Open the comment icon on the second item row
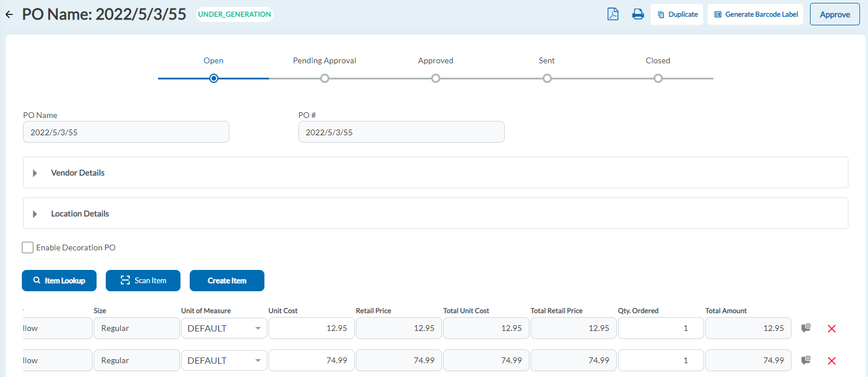868x377 pixels. (805, 359)
